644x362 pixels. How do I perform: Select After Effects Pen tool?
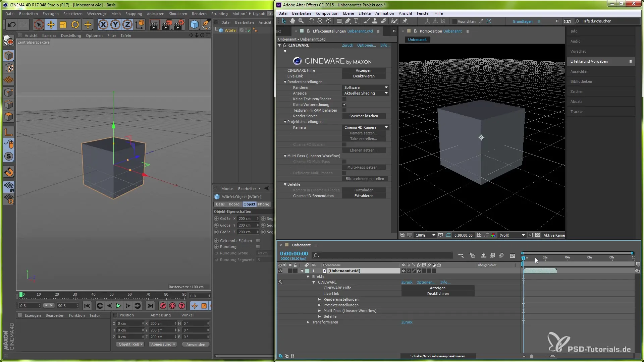click(347, 21)
